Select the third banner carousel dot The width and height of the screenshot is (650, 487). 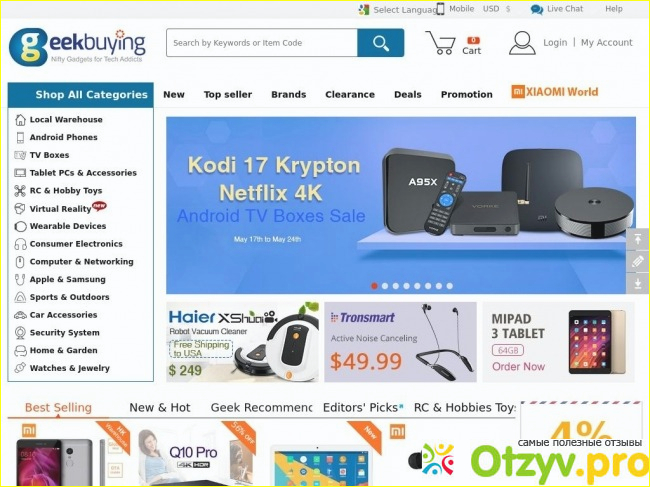pyautogui.click(x=396, y=286)
